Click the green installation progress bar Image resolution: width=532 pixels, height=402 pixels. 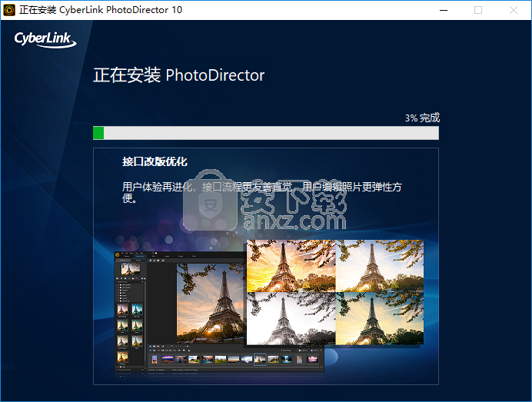[266, 133]
